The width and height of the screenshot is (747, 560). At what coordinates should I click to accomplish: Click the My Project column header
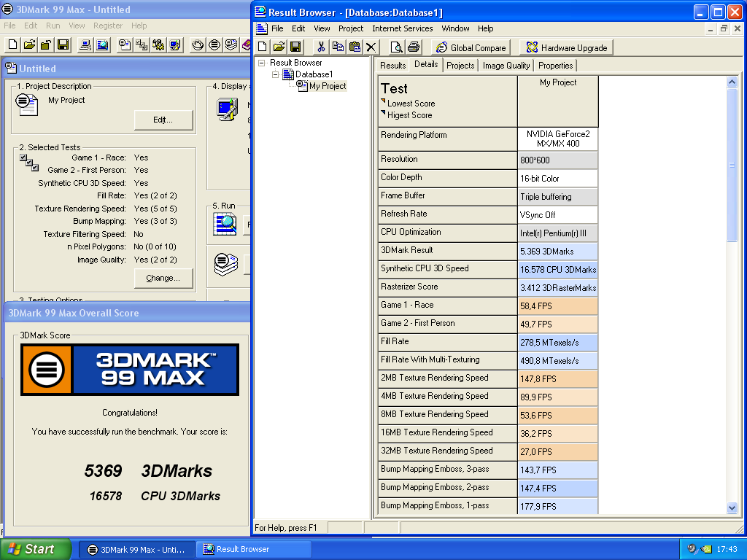click(x=558, y=101)
